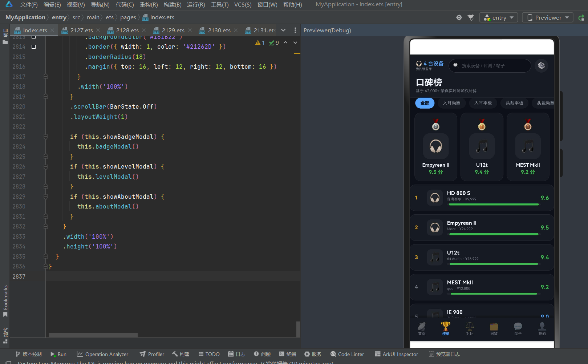Select the 头戴平板 filter chip
The height and width of the screenshot is (364, 588).
pyautogui.click(x=514, y=103)
